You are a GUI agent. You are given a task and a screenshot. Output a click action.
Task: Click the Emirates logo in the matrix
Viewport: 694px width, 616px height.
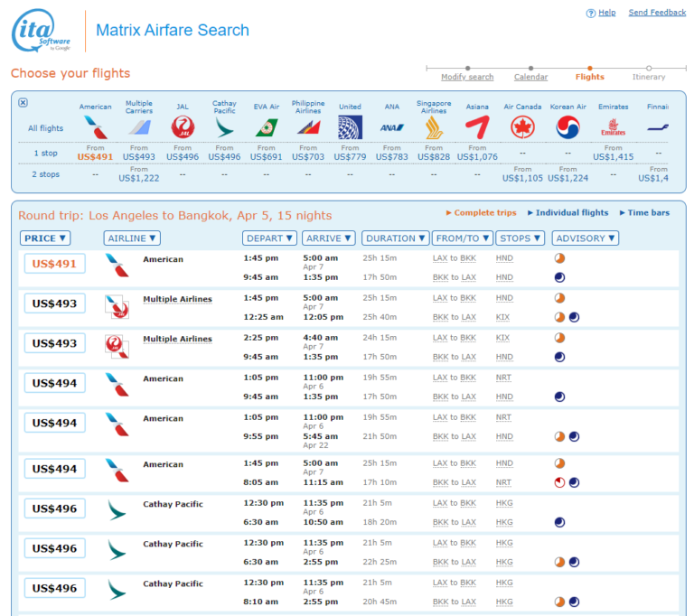[x=613, y=127]
